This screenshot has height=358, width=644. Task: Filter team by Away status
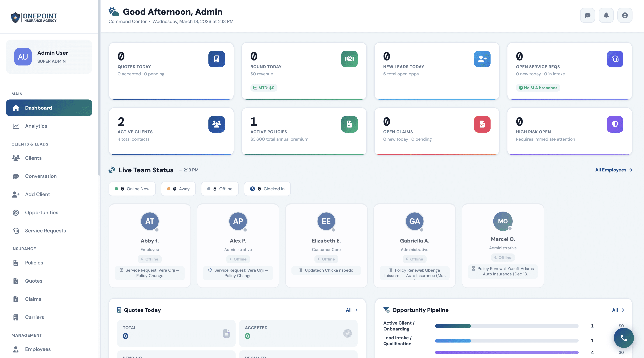click(178, 189)
